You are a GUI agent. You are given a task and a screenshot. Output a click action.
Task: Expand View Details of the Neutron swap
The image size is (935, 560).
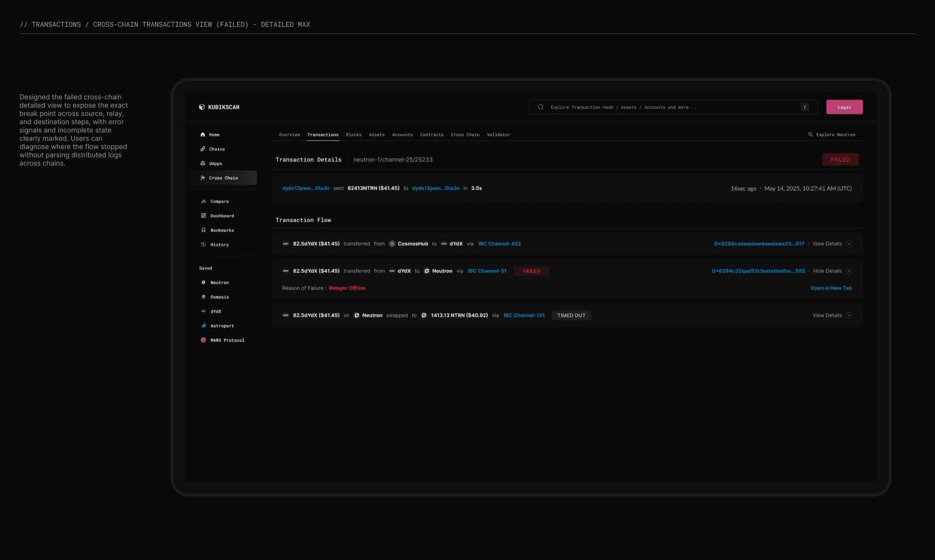coord(849,316)
